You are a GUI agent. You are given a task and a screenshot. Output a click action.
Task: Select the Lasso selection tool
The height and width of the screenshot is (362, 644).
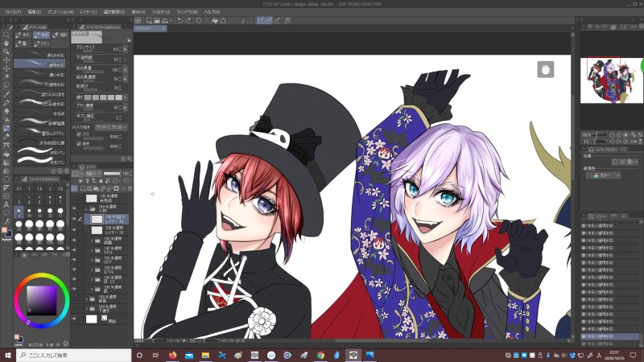click(x=6, y=85)
